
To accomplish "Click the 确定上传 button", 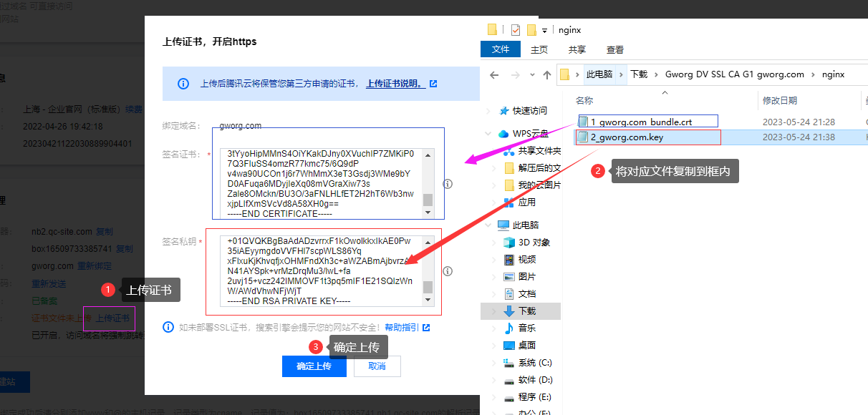I will coord(314,366).
